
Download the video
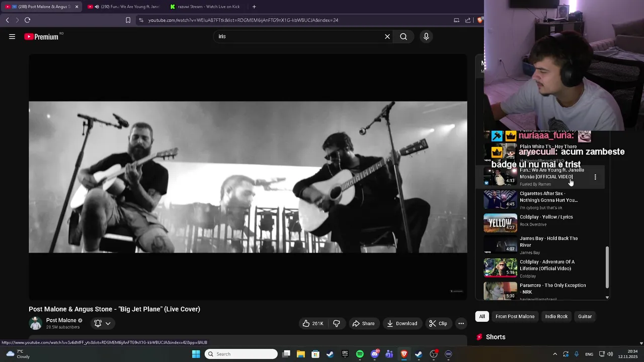(x=402, y=323)
